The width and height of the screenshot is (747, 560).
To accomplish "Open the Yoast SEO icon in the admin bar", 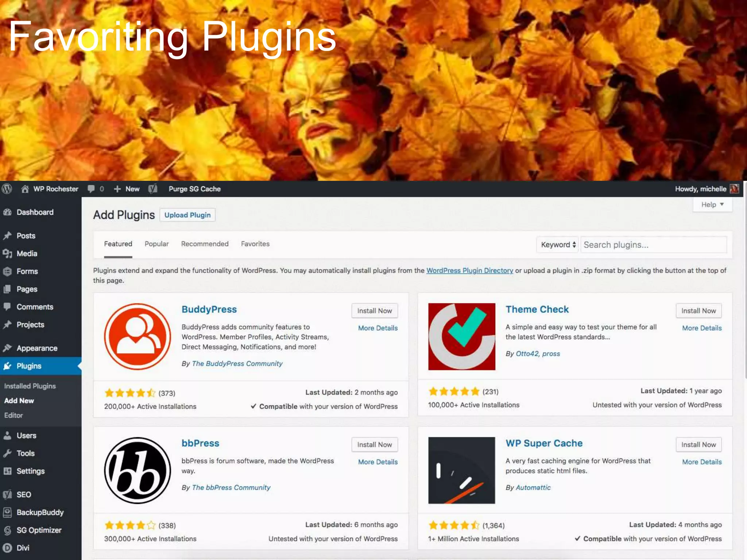I will pyautogui.click(x=153, y=189).
